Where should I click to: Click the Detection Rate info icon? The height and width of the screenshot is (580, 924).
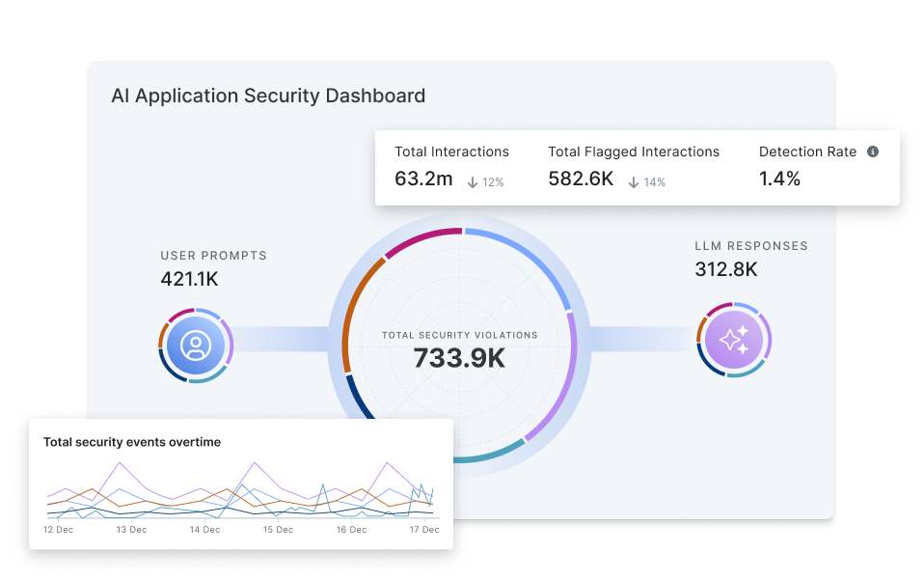click(x=873, y=152)
